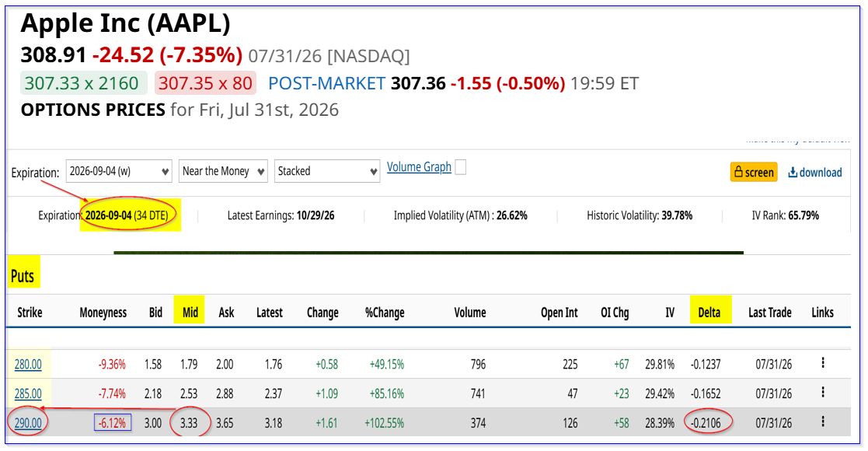Screen dimensions: 868x451
Task: Open links menu for 290.00 strike row
Action: [823, 421]
